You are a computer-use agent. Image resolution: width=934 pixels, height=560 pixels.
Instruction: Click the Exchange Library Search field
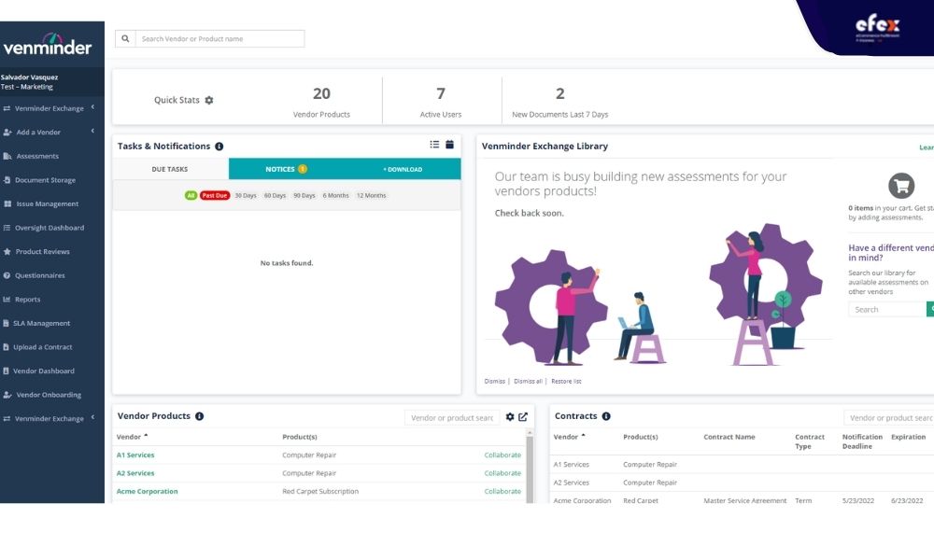[887, 310]
